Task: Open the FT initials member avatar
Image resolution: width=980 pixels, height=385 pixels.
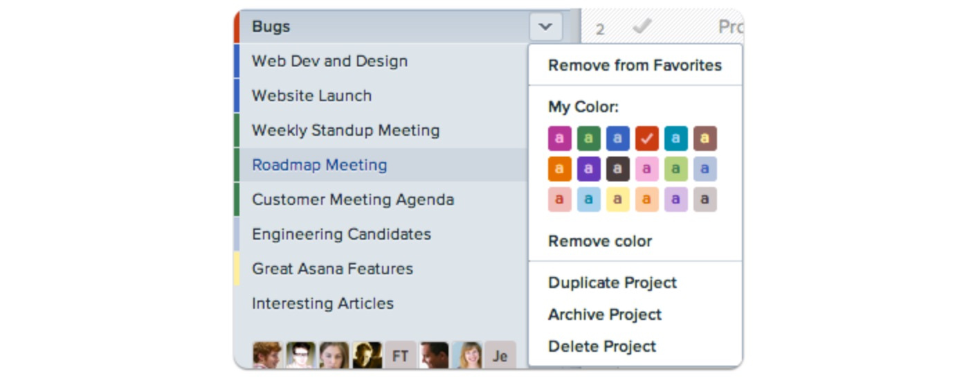Action: click(x=401, y=355)
